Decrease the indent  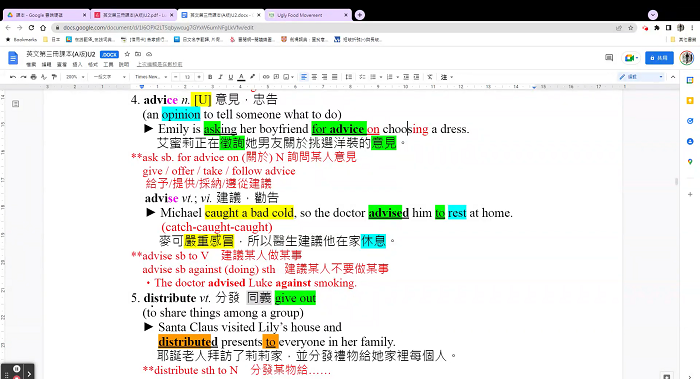(406, 77)
